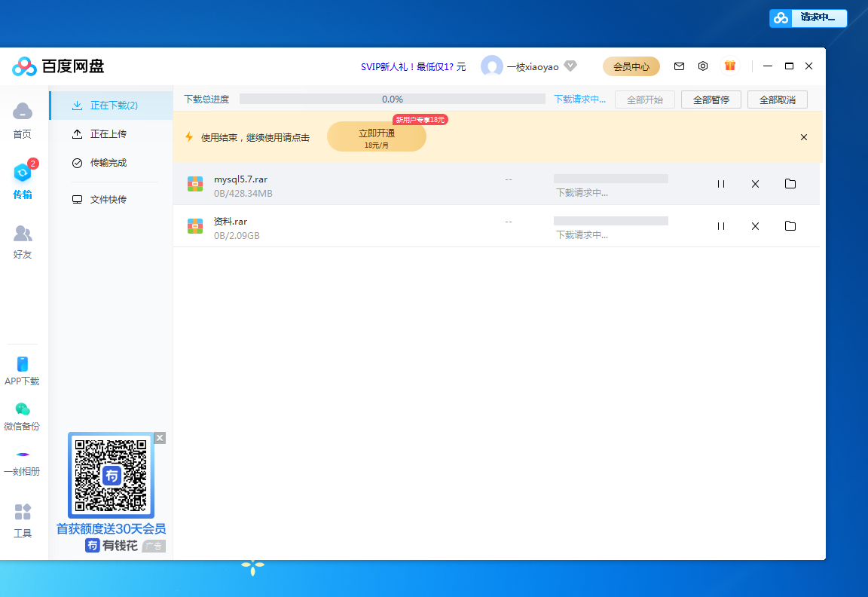
Task: Maximize the 百度网盘 window
Action: (790, 66)
